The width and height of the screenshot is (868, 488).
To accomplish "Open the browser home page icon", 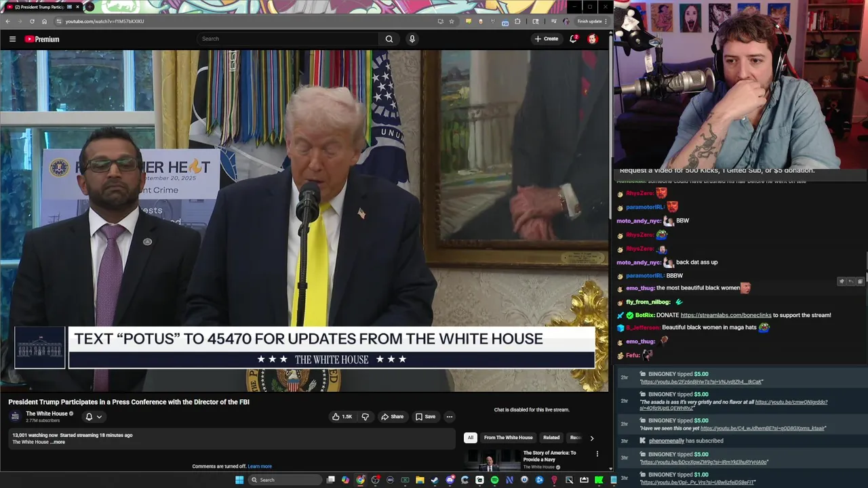I will click(x=44, y=21).
